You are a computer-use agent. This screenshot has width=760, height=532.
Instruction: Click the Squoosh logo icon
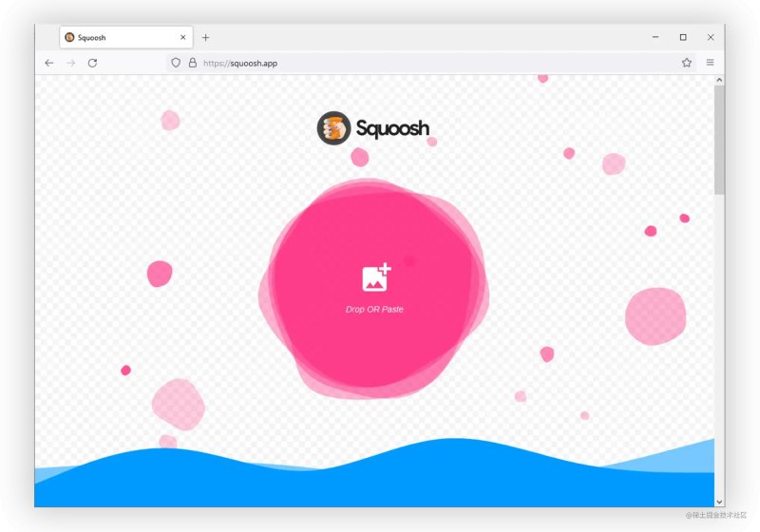[333, 128]
